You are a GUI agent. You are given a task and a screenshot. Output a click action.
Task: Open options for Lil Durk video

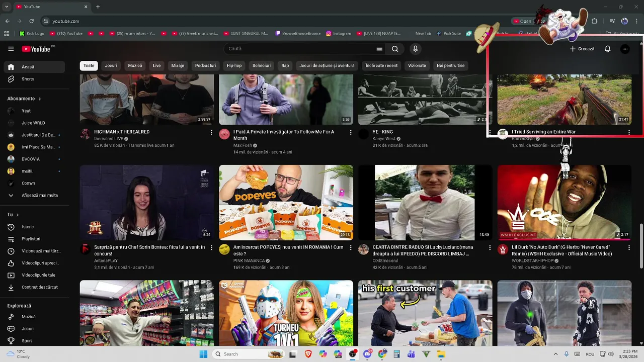[x=629, y=248]
